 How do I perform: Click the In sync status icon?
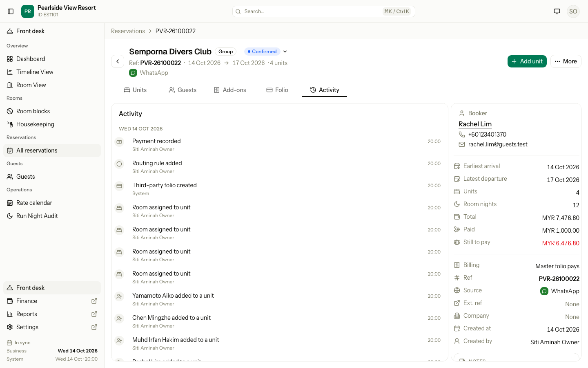click(9, 343)
